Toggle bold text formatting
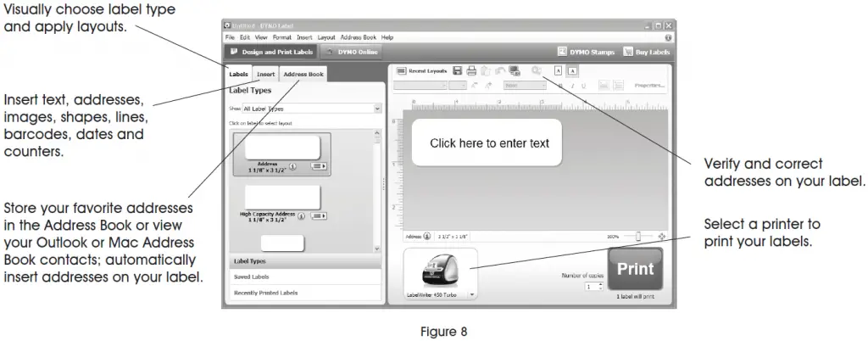 (561, 86)
